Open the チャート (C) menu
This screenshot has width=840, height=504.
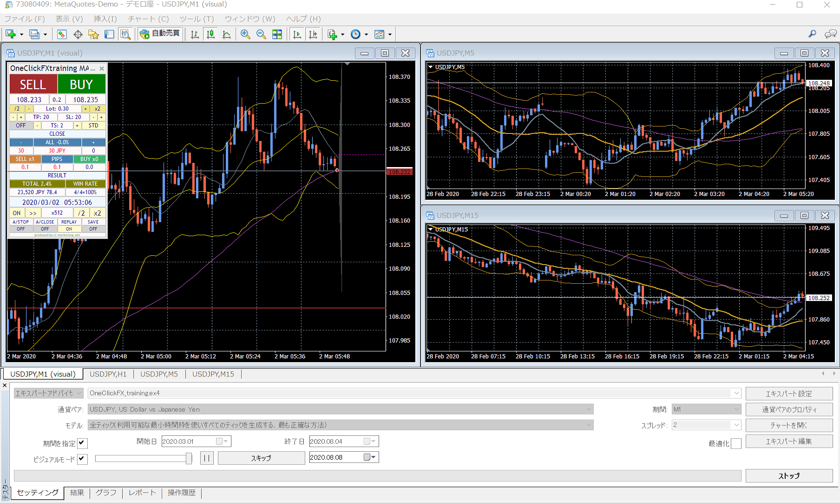tap(148, 19)
